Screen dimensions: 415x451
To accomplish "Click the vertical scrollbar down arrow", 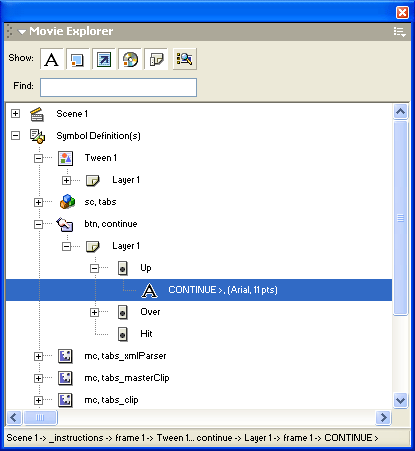I will (x=400, y=400).
